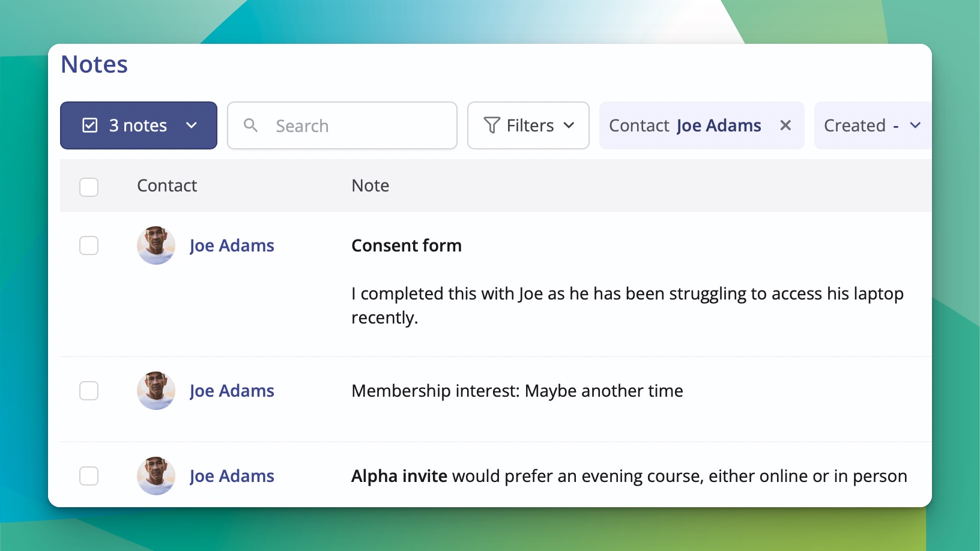The width and height of the screenshot is (980, 551).
Task: Select the header checkbox to pick all notes
Action: coord(88,187)
